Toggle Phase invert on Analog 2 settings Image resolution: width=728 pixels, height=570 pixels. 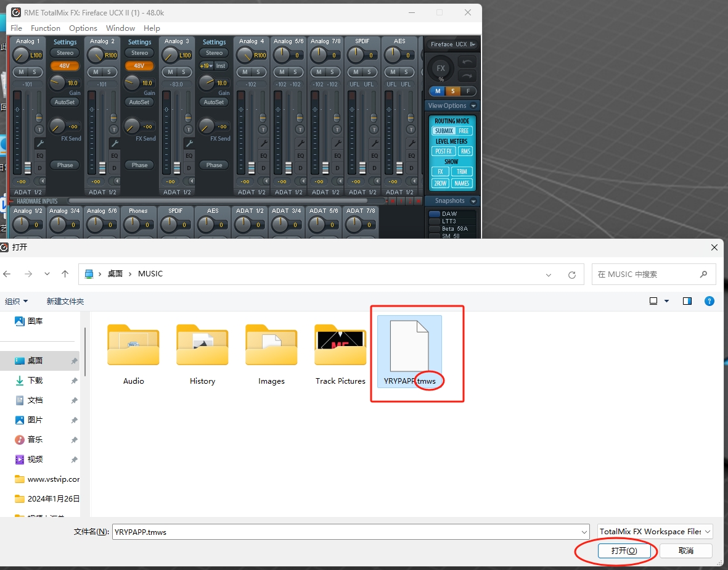coord(139,165)
